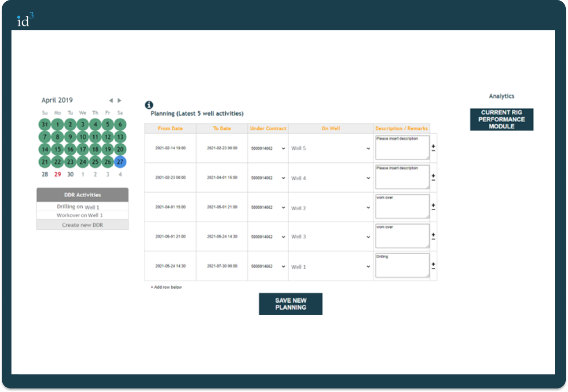The height and width of the screenshot is (392, 568).
Task: Open the Under Contract dropdown on the Well 4 row
Action: point(268,178)
